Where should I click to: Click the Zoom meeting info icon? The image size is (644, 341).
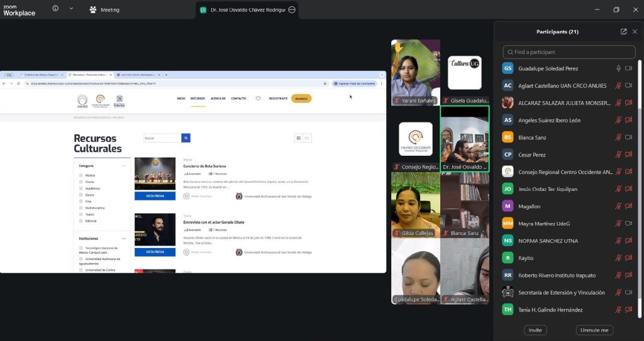tap(55, 9)
